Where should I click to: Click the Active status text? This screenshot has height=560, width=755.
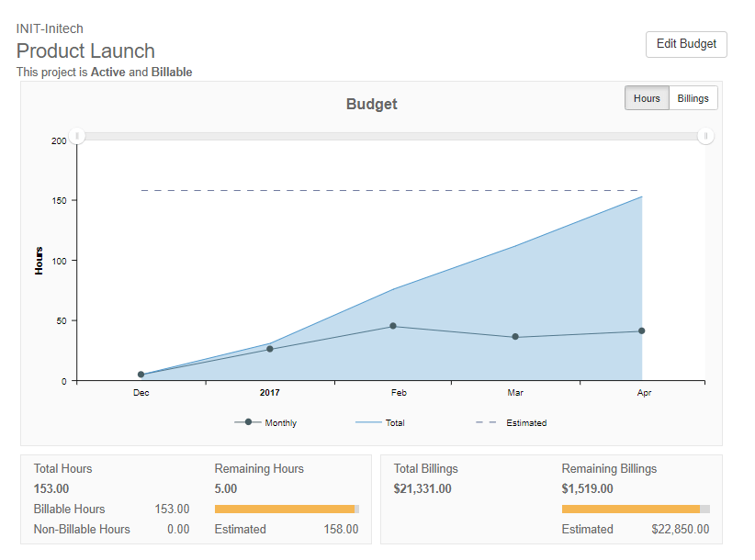107,72
